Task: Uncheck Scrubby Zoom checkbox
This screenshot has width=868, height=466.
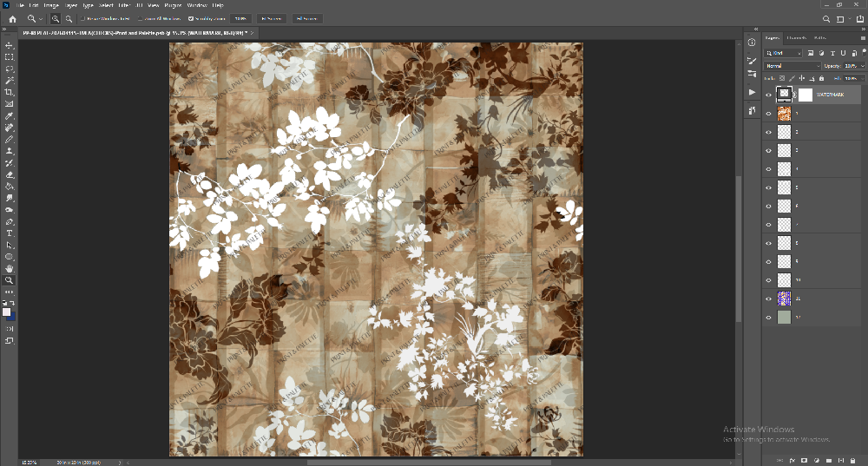Action: coord(191,19)
